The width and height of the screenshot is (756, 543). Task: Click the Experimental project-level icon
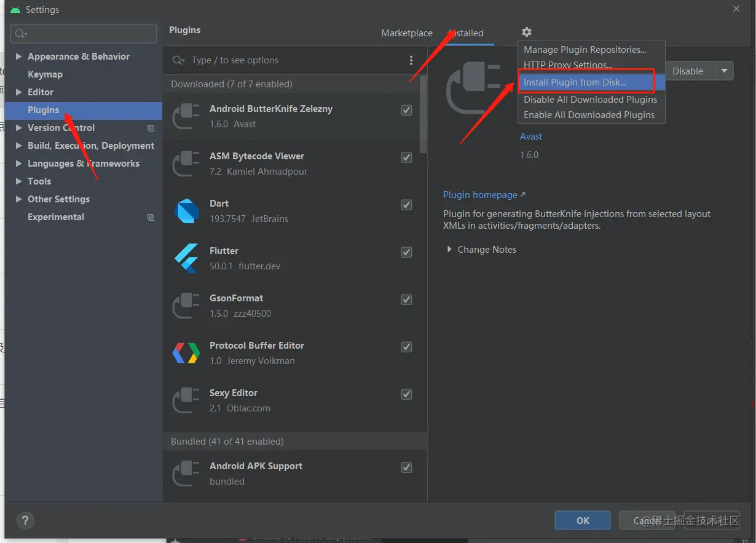151,217
